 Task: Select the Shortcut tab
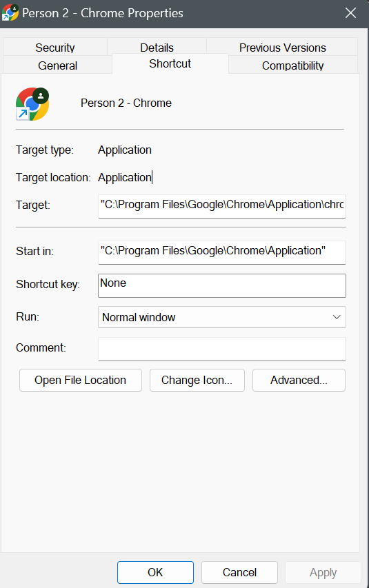coord(170,63)
